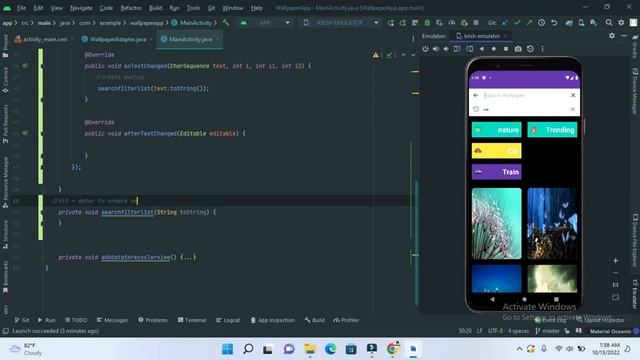The width and height of the screenshot is (640, 360).
Task: Click the yellow warning indicator in editor
Action: [376, 55]
